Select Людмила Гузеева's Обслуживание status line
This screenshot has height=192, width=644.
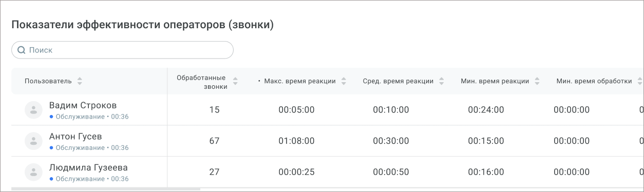[x=89, y=179]
